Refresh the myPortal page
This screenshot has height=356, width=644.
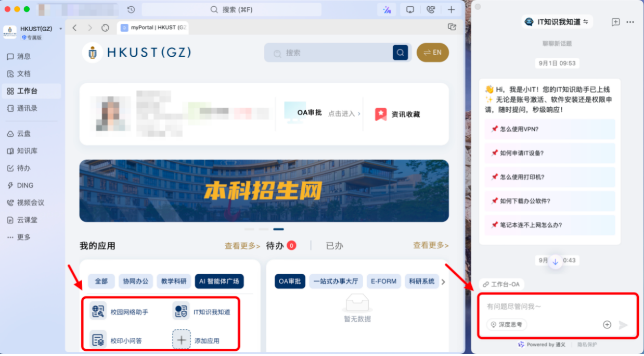click(106, 28)
